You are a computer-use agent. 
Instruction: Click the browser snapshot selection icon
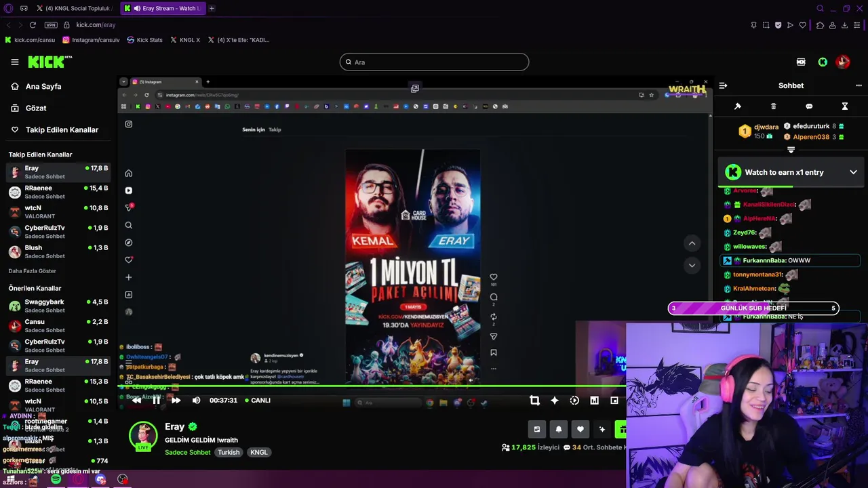tap(766, 25)
